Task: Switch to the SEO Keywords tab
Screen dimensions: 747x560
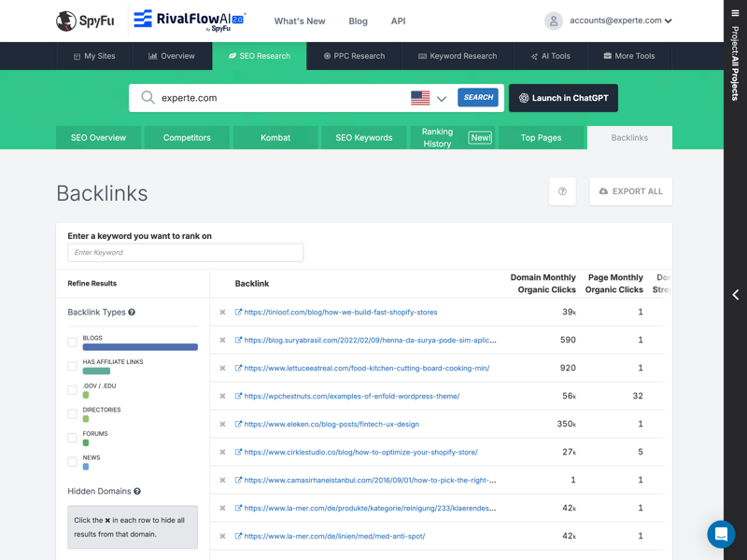Action: pos(363,138)
